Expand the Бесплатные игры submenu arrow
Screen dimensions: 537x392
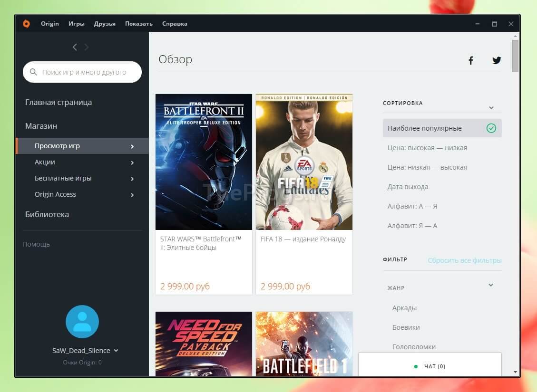click(132, 179)
